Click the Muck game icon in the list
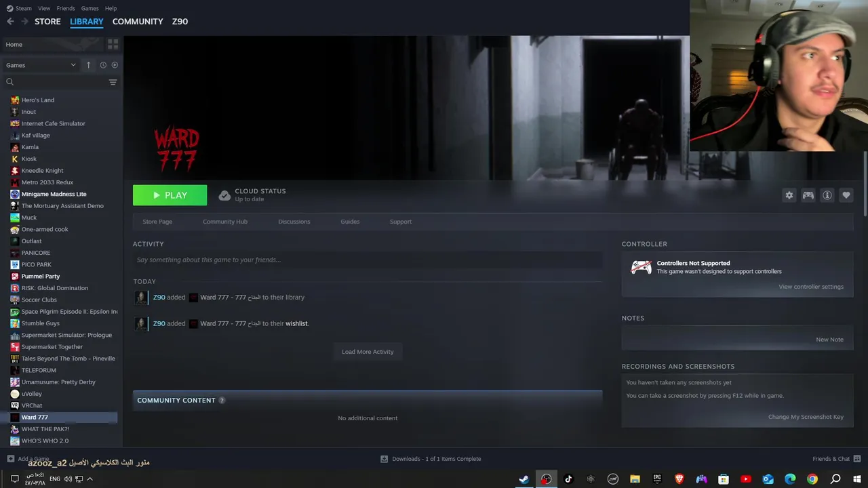Screen dimensions: 868x488 pos(15,218)
